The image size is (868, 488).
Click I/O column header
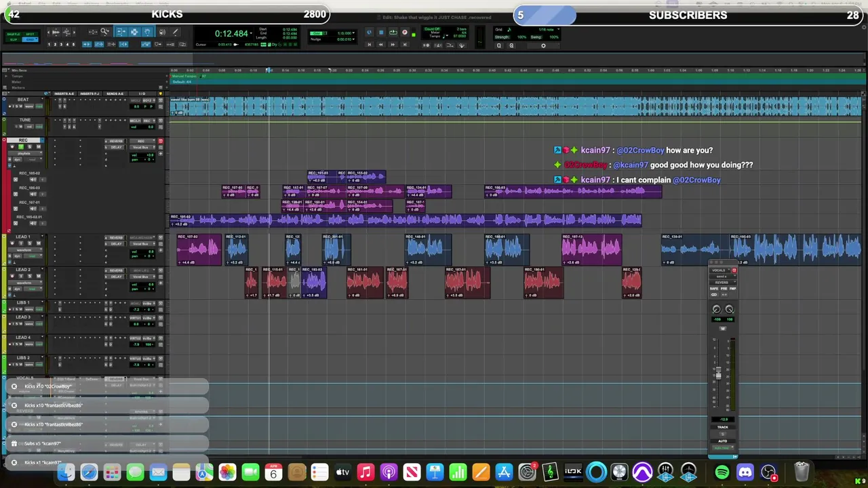pos(142,94)
